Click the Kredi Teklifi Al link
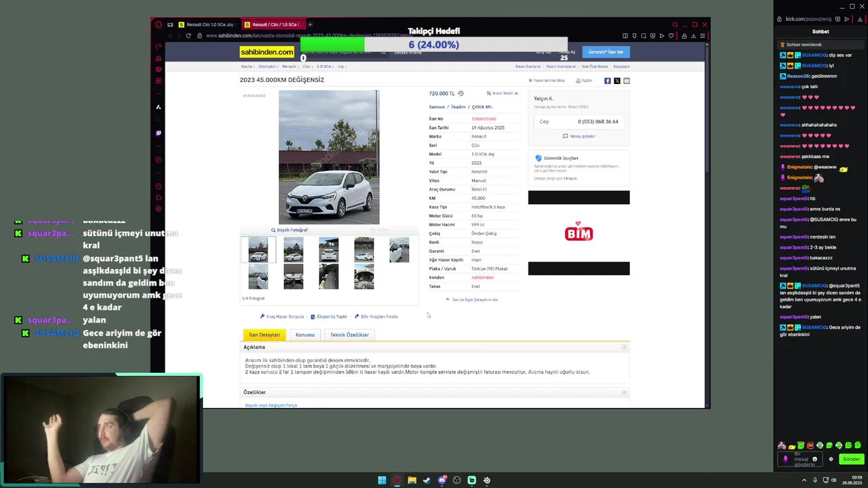This screenshot has width=868, height=488. click(x=502, y=94)
